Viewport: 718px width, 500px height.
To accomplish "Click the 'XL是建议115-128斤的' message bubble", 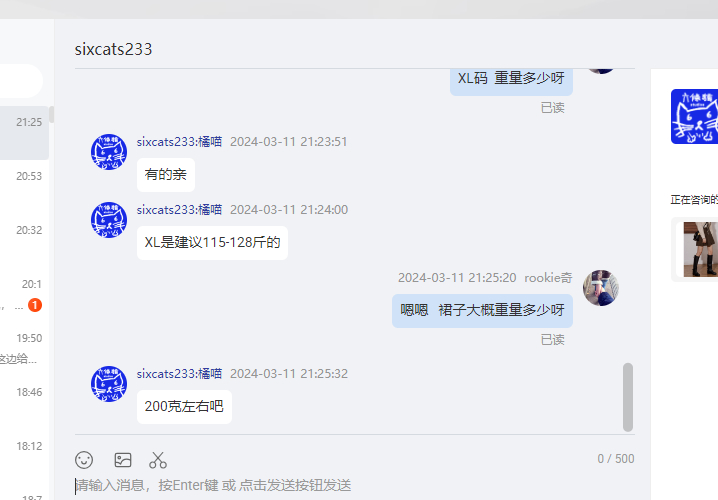I will tap(212, 243).
